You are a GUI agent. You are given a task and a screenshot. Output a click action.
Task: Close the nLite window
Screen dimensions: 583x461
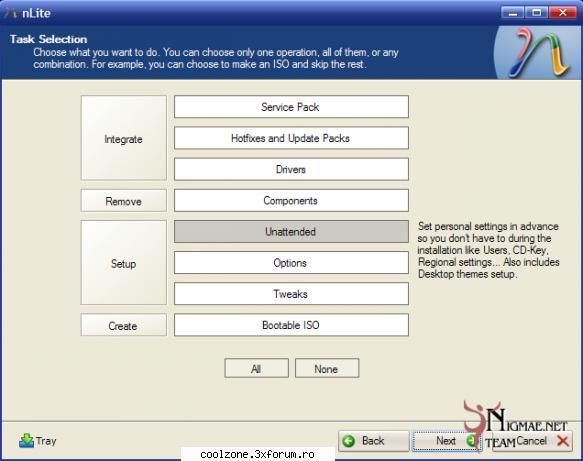563,13
